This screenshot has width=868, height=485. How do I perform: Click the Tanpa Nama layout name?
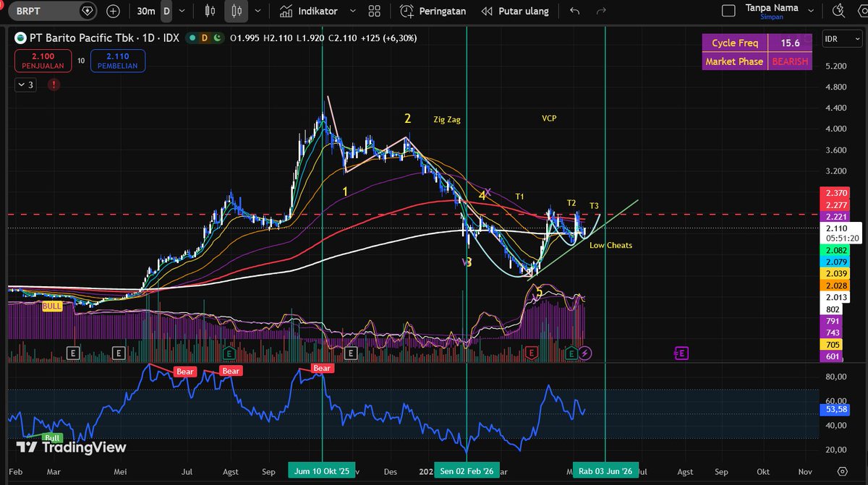pyautogui.click(x=772, y=7)
